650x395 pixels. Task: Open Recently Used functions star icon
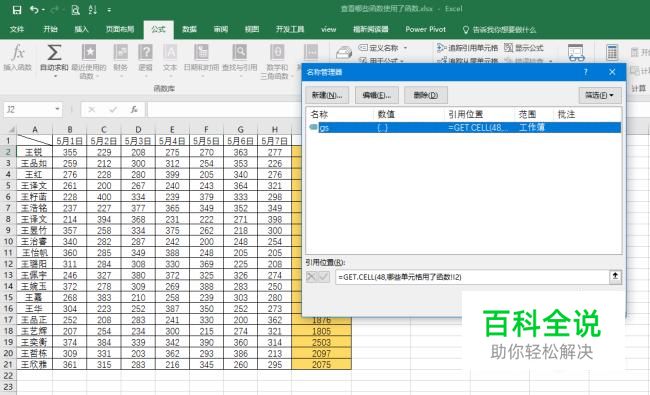click(x=89, y=53)
